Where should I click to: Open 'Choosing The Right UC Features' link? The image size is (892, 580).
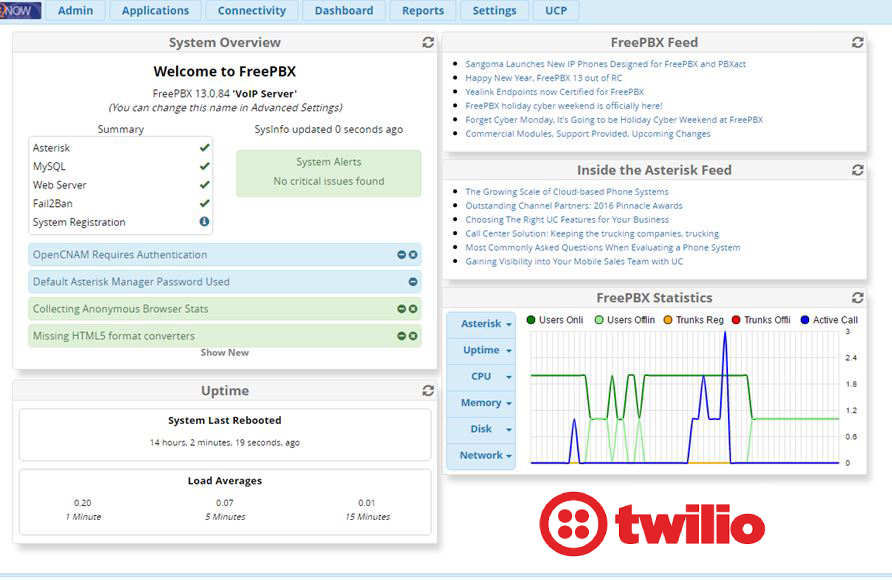[567, 220]
